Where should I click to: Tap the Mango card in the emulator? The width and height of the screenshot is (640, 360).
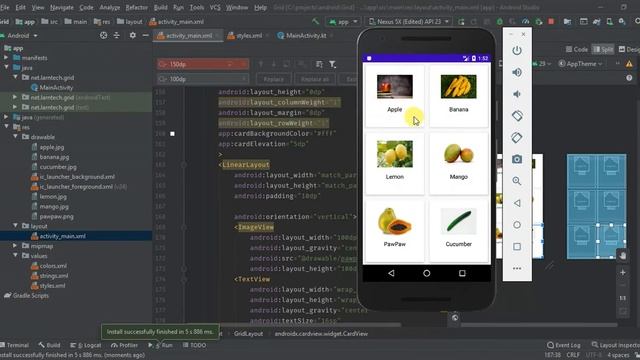[x=458, y=163]
